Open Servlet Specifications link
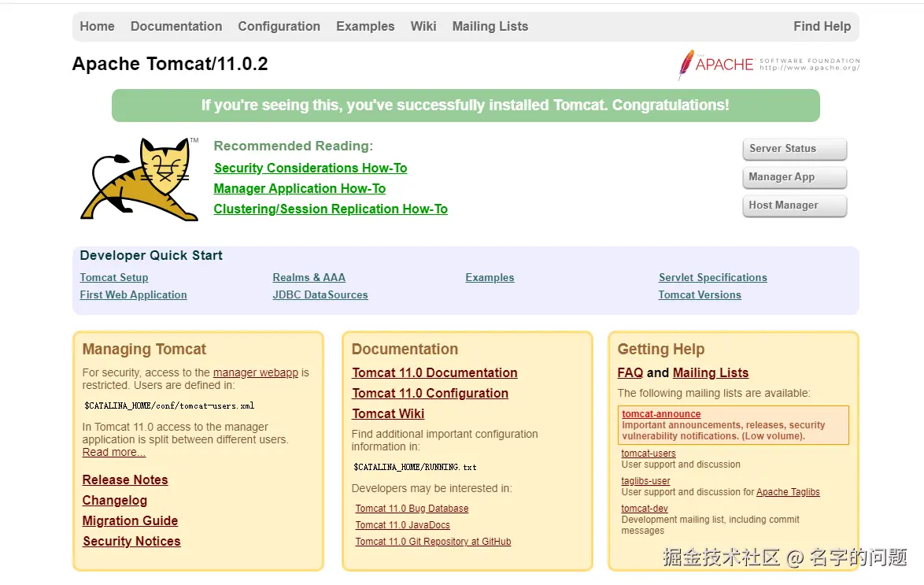Viewport: 924px width, 585px height. (x=712, y=278)
